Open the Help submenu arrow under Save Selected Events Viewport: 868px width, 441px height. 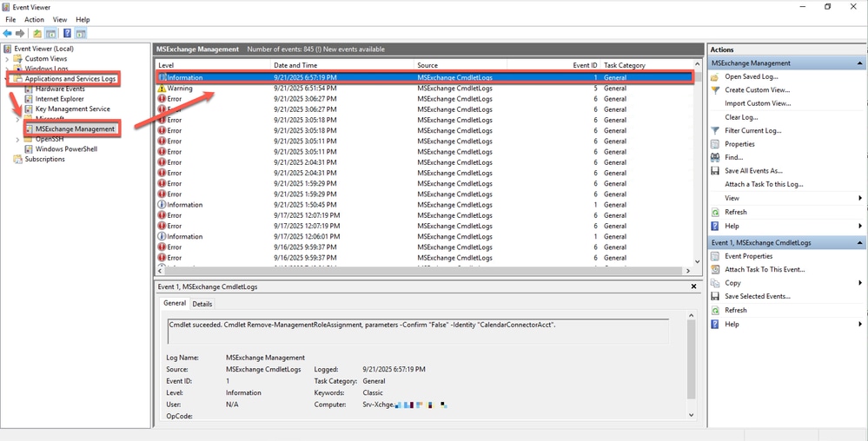(x=860, y=325)
